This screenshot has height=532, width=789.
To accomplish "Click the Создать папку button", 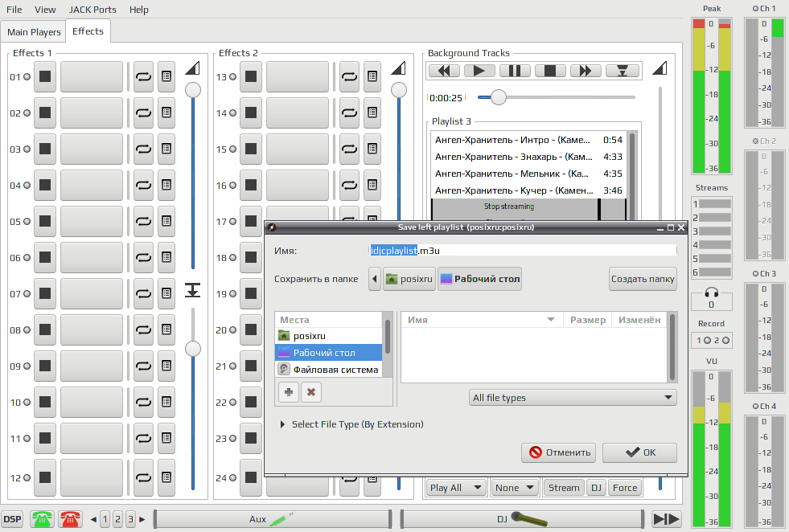I will tap(643, 279).
